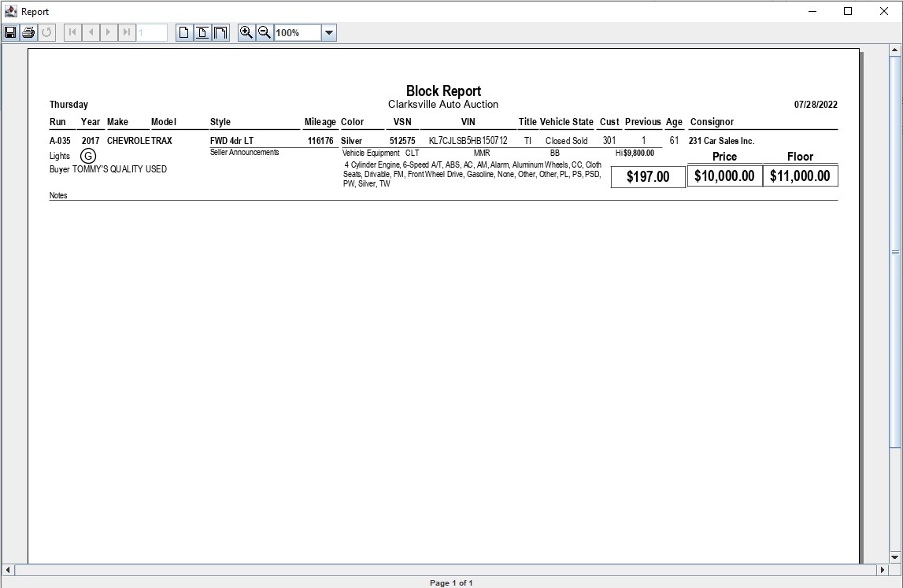Print the report using the printer icon

pyautogui.click(x=28, y=32)
